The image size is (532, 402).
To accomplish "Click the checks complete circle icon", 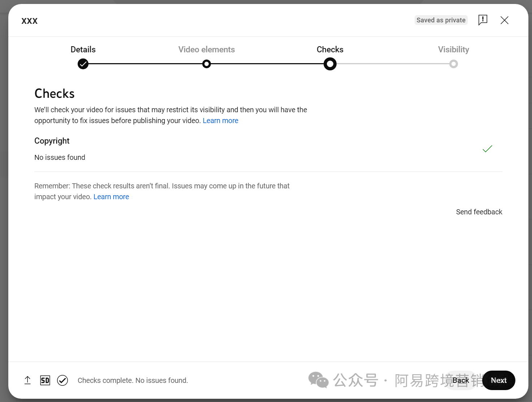I will (x=62, y=380).
